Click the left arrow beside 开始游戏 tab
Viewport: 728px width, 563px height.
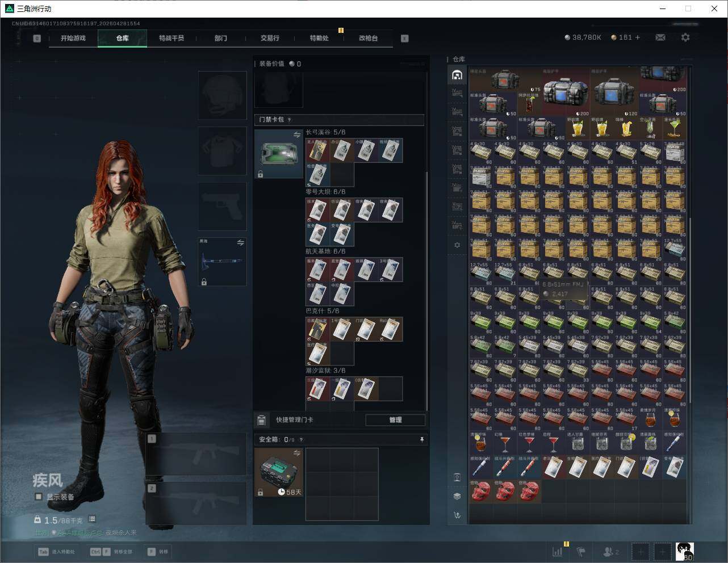(x=37, y=39)
